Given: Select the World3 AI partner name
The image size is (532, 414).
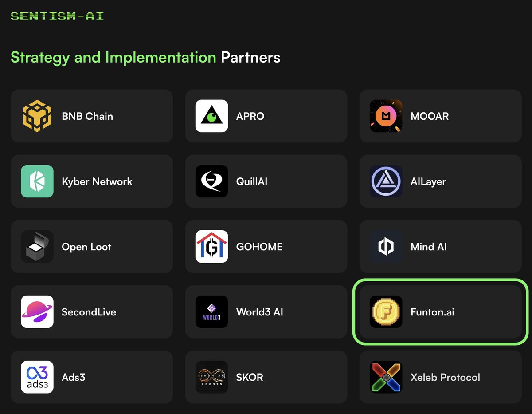Looking at the screenshot, I should (260, 312).
